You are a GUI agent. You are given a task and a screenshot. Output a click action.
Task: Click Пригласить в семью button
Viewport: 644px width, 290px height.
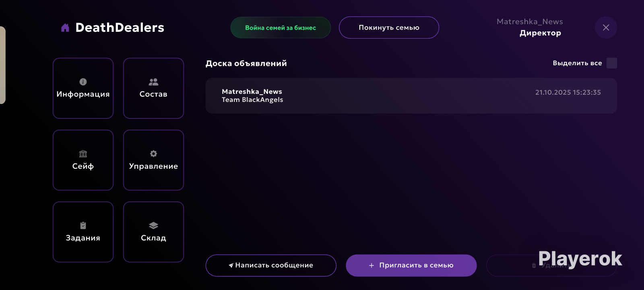click(411, 265)
